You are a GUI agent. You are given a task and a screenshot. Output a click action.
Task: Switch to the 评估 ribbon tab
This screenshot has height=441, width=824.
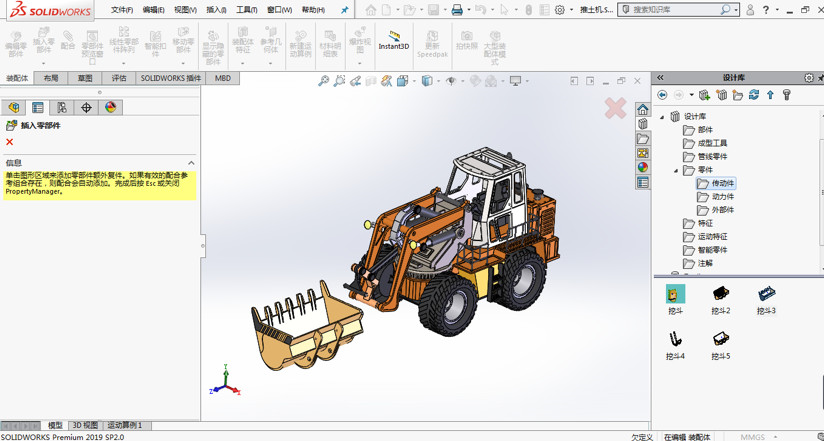click(x=119, y=78)
